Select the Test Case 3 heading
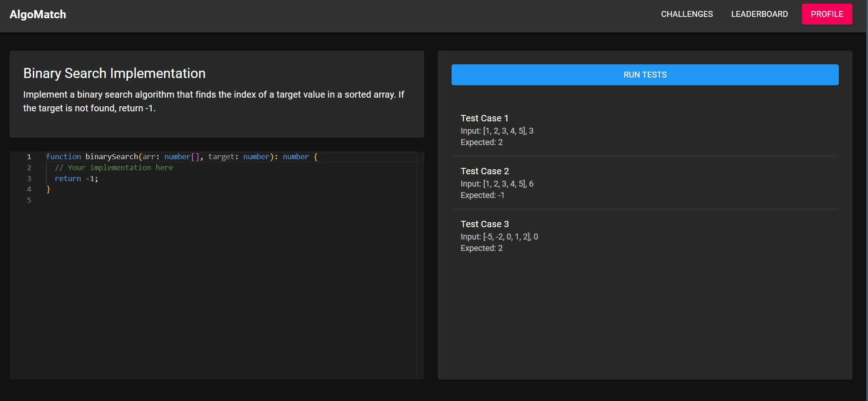The height and width of the screenshot is (401, 868). [485, 224]
